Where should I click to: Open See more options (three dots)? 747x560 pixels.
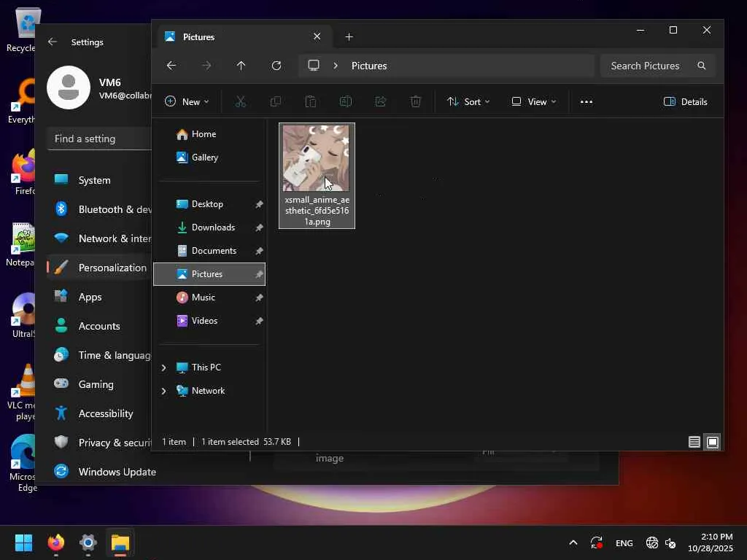pyautogui.click(x=587, y=102)
